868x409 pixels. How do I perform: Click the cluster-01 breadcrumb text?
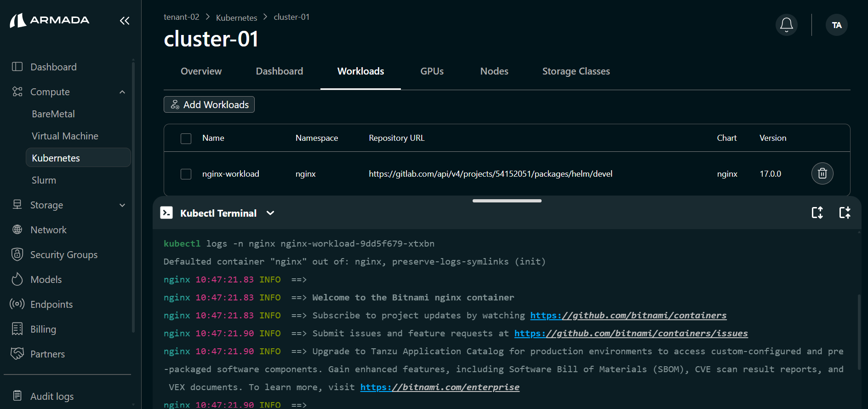pos(291,17)
